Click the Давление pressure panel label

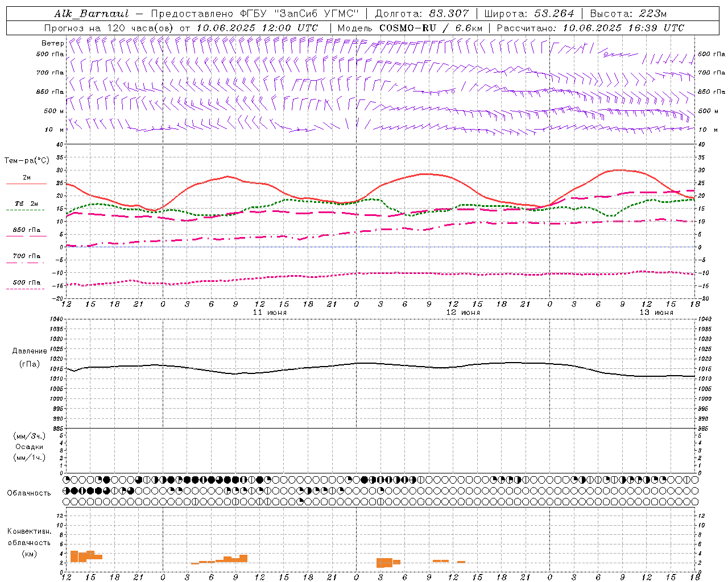click(x=30, y=351)
